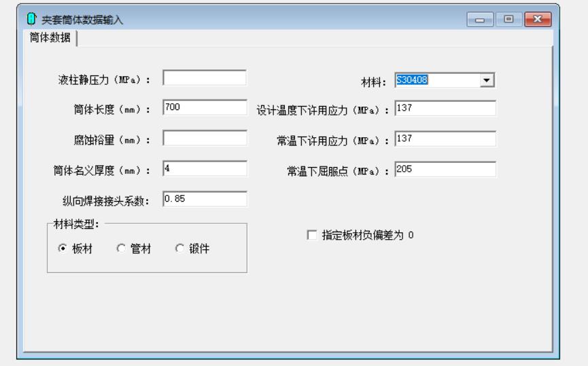Click the 材料 label text
The width and height of the screenshot is (588, 366).
click(x=373, y=82)
